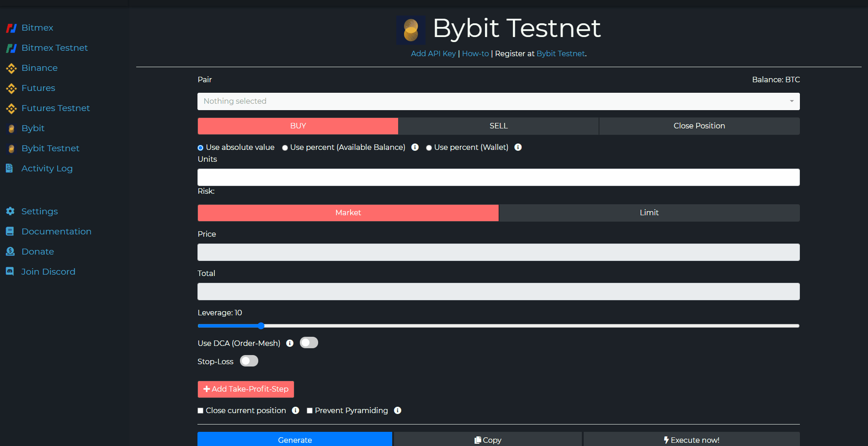868x446 pixels.
Task: Click the Leverage slider handle
Action: point(261,326)
